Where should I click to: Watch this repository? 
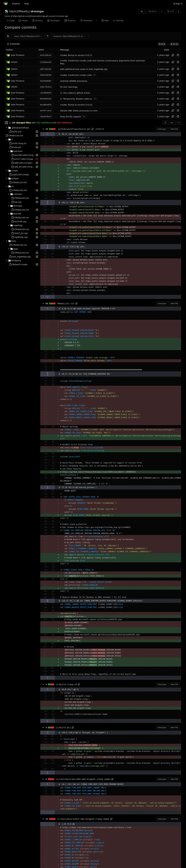[x=153, y=11]
